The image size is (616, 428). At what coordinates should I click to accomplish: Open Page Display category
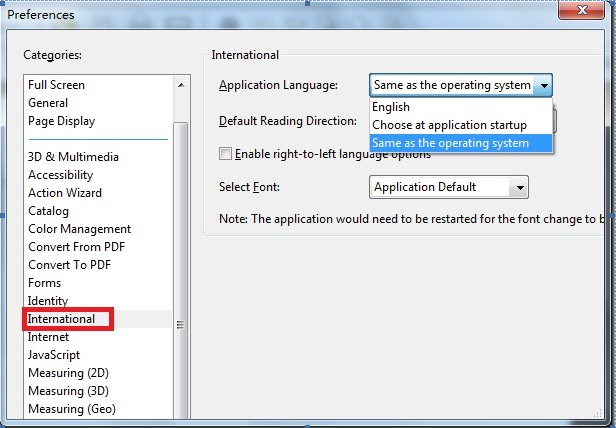(62, 121)
